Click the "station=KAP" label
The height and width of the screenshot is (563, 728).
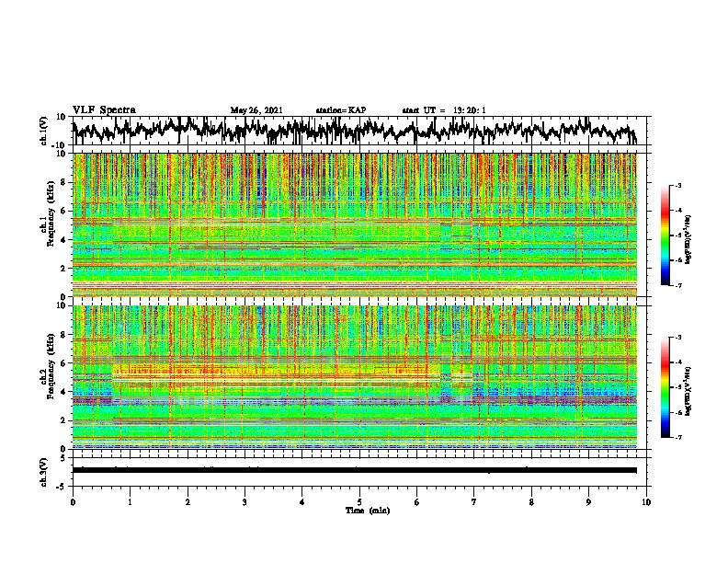click(341, 110)
